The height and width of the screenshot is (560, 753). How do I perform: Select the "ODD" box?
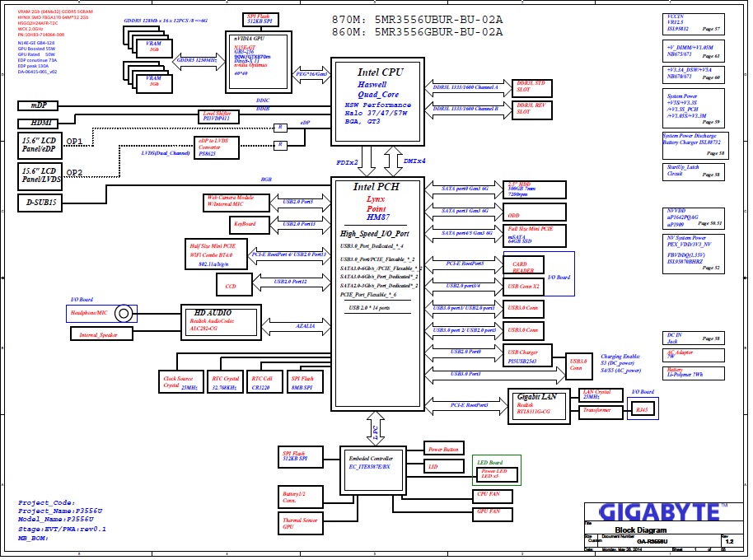[535, 212]
